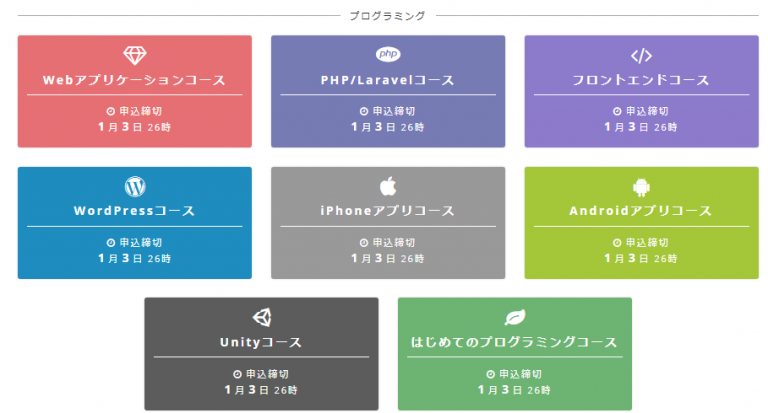Click the clock icon on フロントエンドコース card

point(617,112)
